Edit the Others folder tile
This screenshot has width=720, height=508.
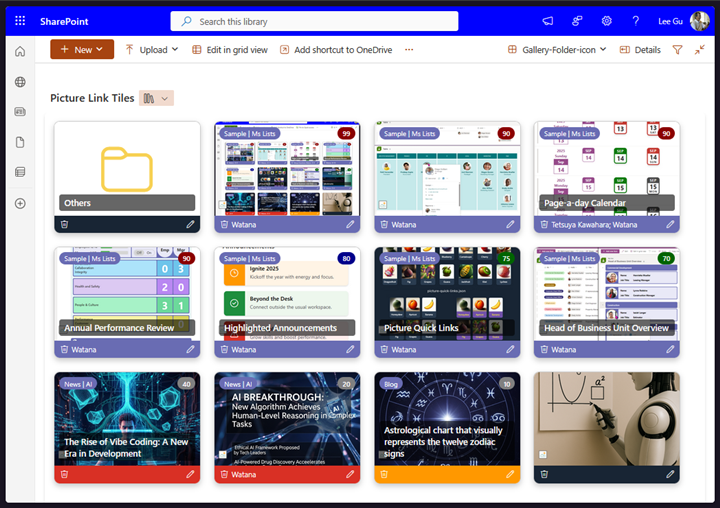[190, 225]
